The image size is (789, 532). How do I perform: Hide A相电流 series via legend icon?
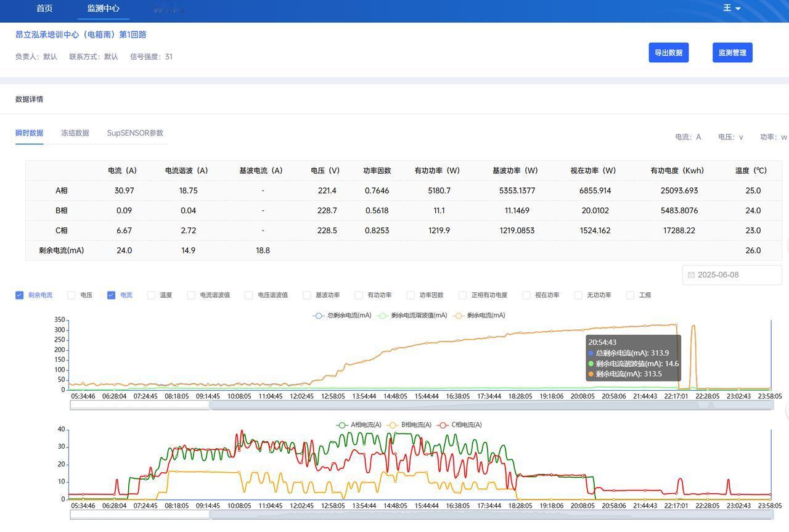point(342,425)
